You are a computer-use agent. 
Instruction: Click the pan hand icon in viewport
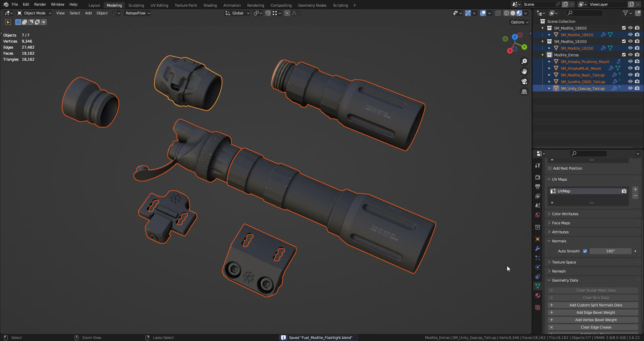click(524, 71)
